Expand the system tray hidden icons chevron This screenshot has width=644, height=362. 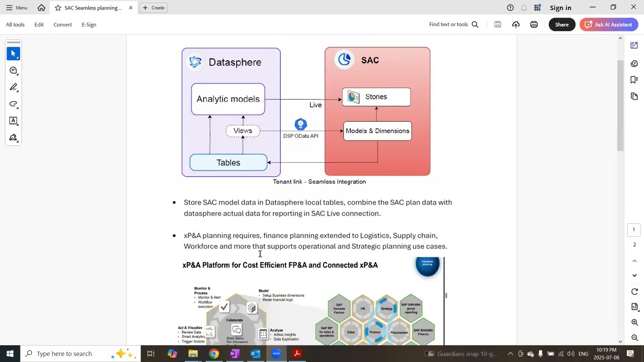point(510,354)
